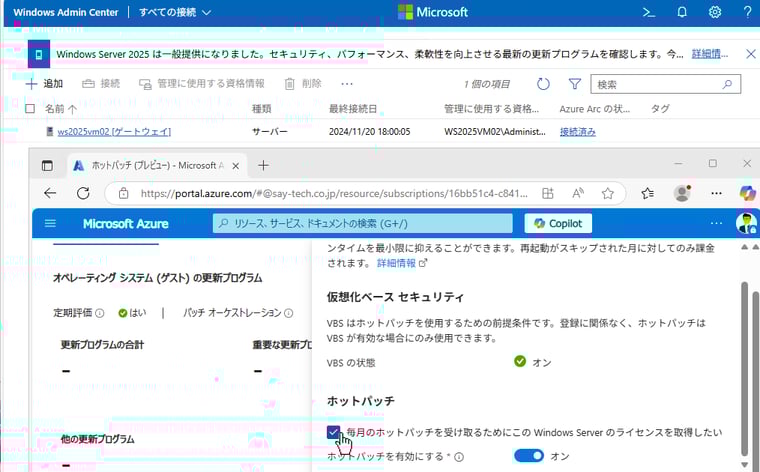Add page to favorites with star icon

click(x=607, y=193)
